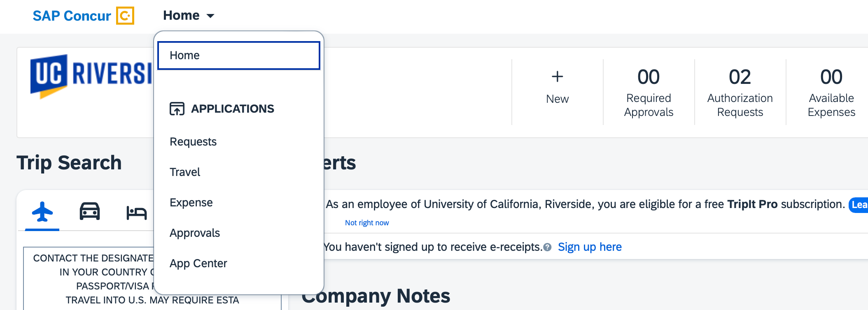Dismiss TripIt offer with Not right now
Image resolution: width=868 pixels, height=310 pixels.
[x=367, y=223]
